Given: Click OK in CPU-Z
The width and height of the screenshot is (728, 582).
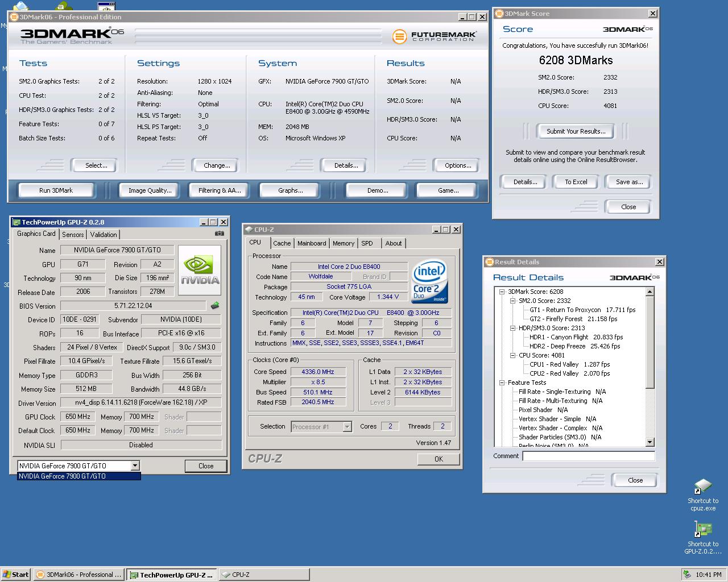Looking at the screenshot, I should pyautogui.click(x=439, y=459).
